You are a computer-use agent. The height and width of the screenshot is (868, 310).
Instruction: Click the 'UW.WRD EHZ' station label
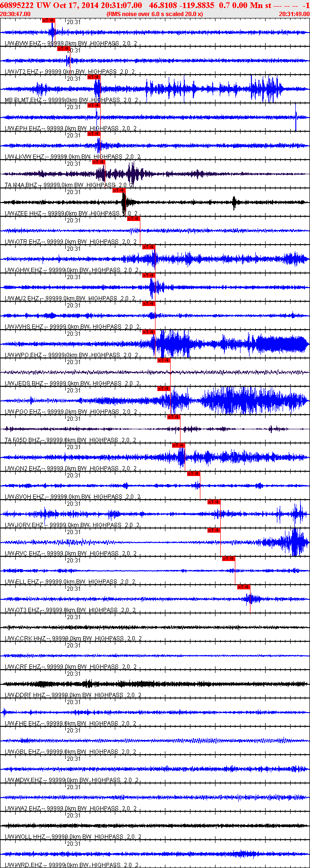23,865
